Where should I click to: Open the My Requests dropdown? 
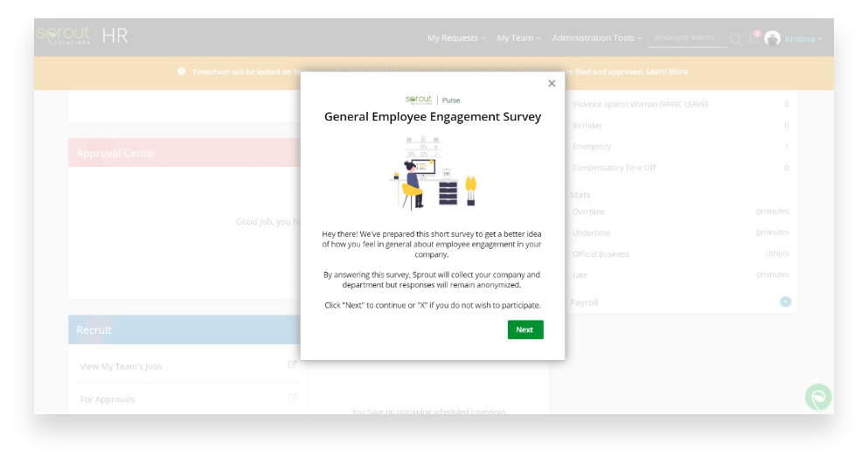pyautogui.click(x=456, y=38)
